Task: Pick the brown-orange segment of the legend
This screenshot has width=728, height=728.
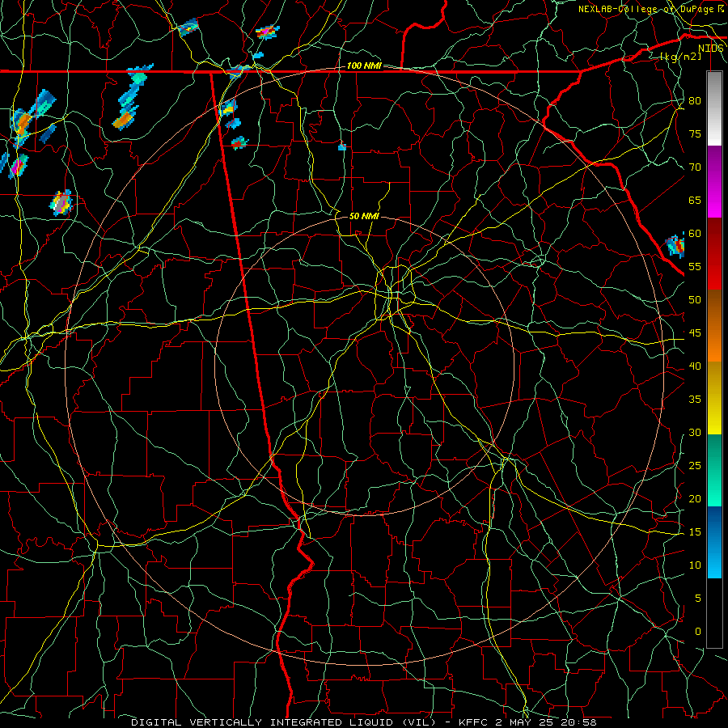Action: pyautogui.click(x=714, y=325)
